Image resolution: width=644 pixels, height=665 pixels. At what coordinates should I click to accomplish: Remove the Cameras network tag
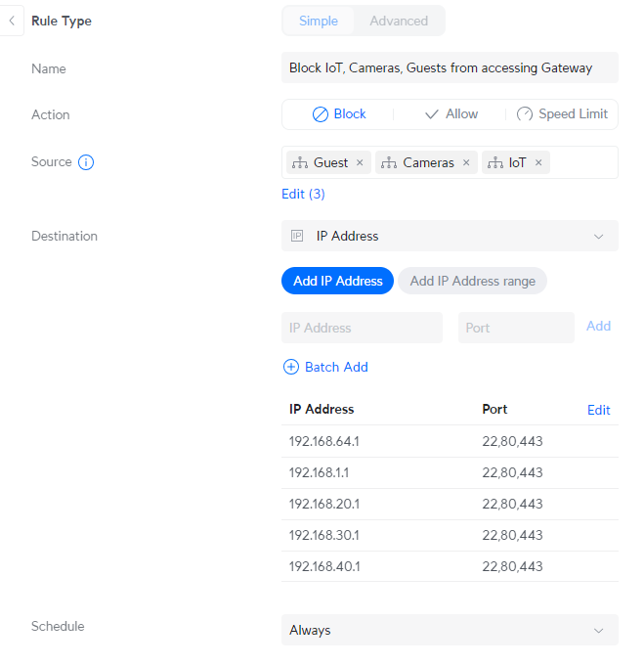coord(466,163)
